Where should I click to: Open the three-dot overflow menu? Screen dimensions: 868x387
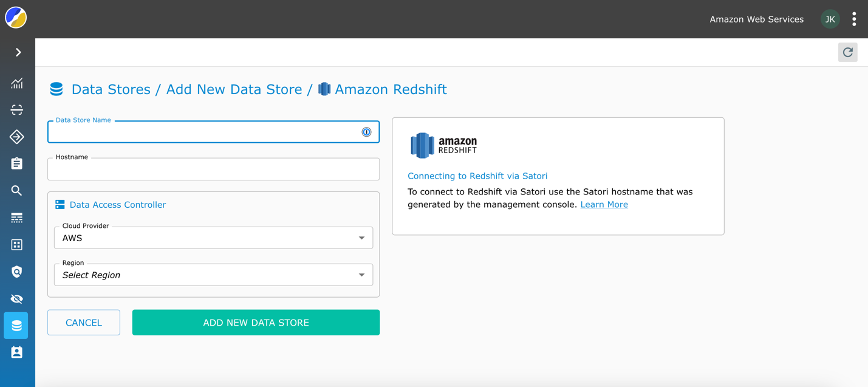(854, 19)
